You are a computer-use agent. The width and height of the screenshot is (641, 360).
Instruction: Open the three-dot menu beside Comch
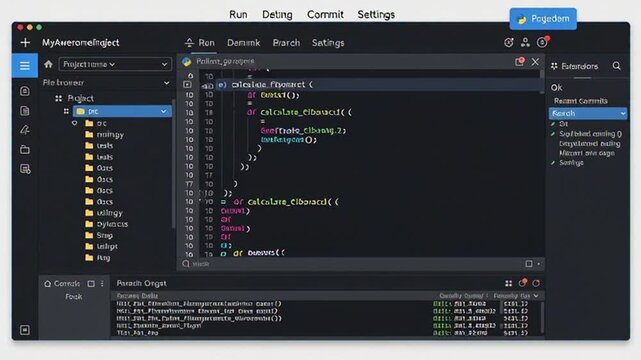coord(102,284)
